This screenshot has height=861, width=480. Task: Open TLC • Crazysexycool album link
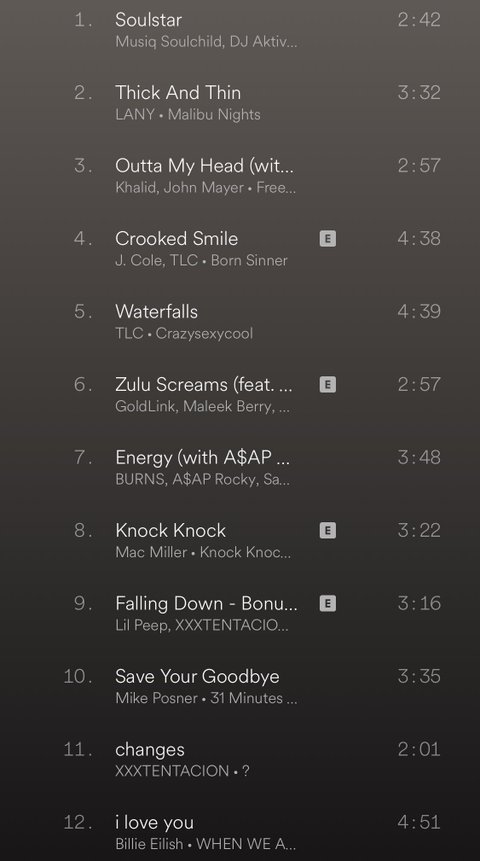point(184,333)
